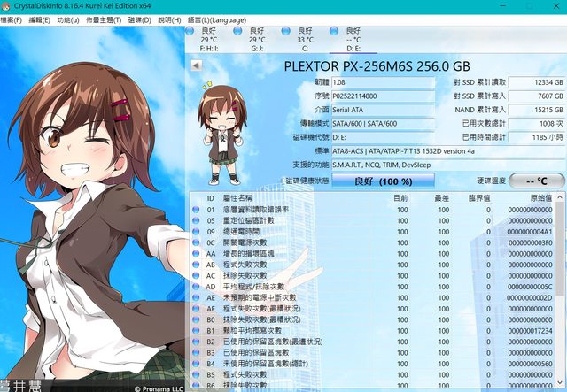This screenshot has height=392, width=567.
Task: Click the CrystalDiskInfo app icon in title bar
Action: point(5,6)
